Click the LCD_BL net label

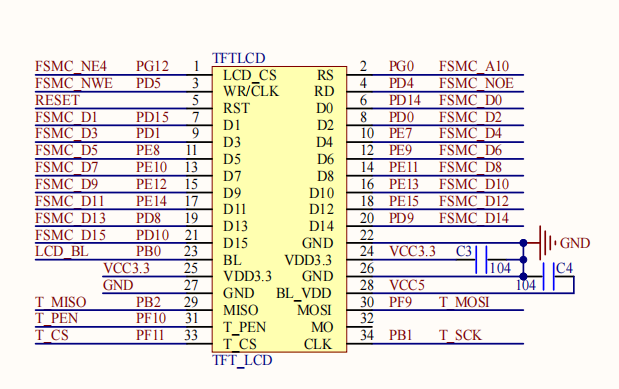tap(62, 251)
